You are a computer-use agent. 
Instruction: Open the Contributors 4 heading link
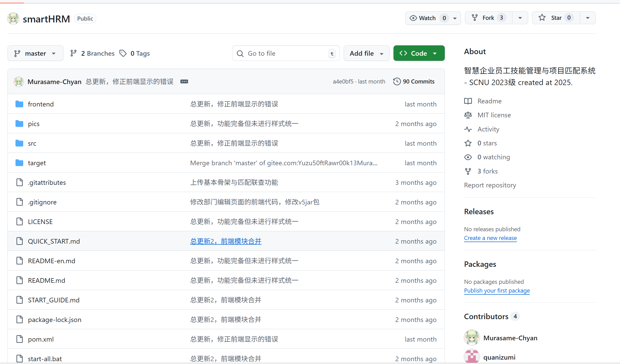pyautogui.click(x=492, y=316)
